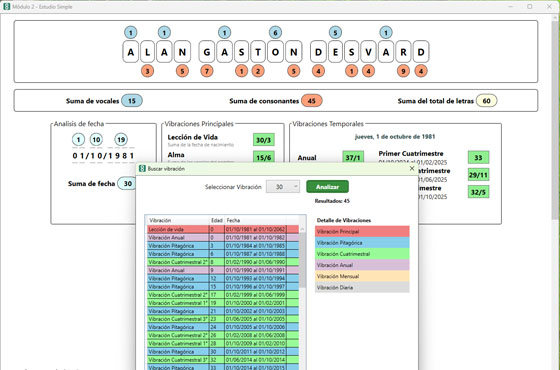This screenshot has height=370, width=560.
Task: Select Vibración Pitagórica row at age 21
Action: (223, 311)
